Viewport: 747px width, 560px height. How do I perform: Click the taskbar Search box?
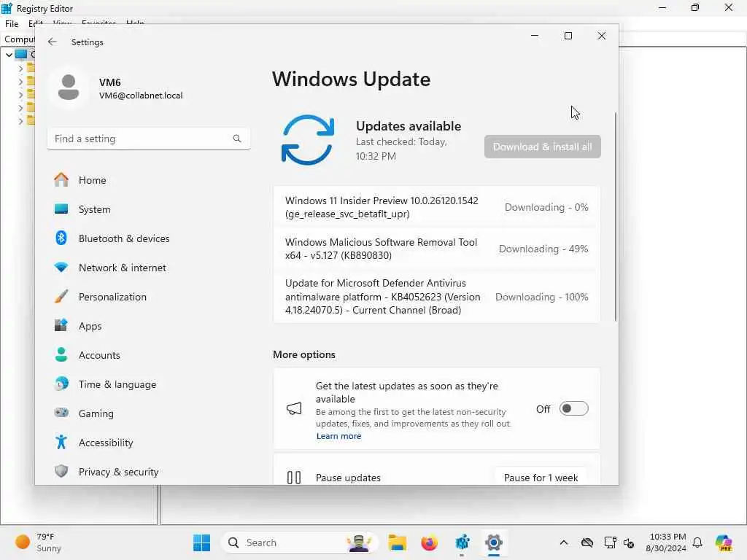point(299,542)
